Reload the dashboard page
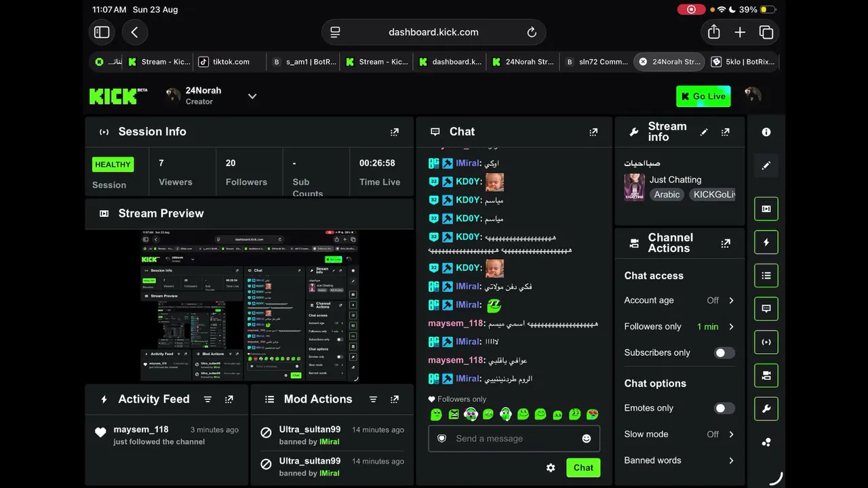The height and width of the screenshot is (488, 868). coord(532,32)
